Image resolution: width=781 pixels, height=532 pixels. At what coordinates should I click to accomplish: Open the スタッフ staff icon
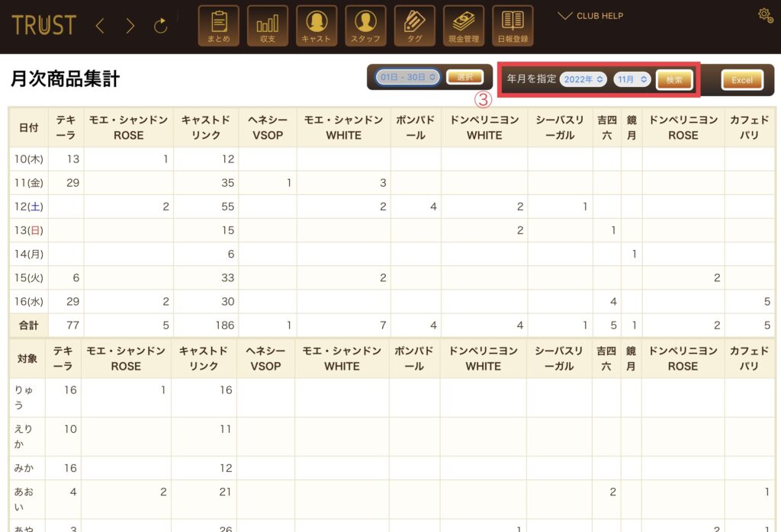[365, 26]
